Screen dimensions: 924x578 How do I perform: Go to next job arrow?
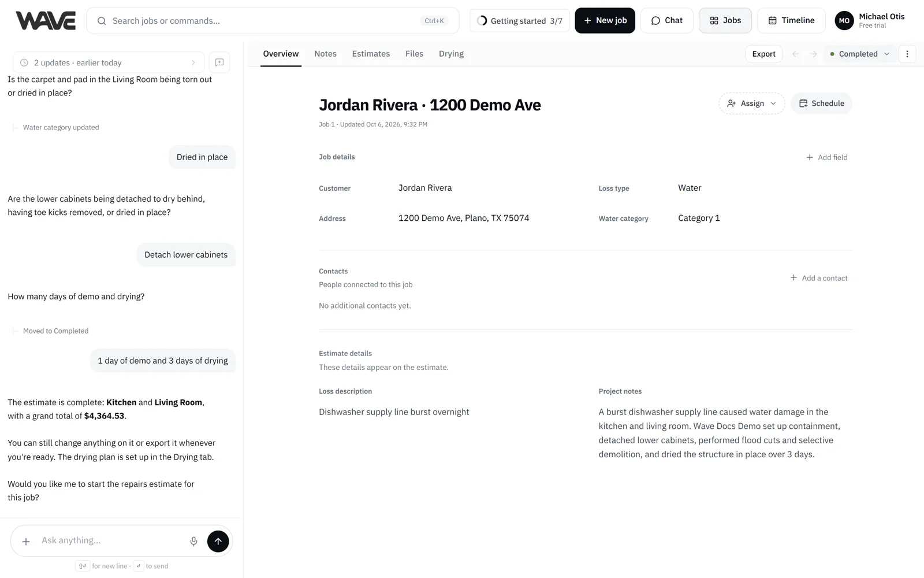(813, 54)
